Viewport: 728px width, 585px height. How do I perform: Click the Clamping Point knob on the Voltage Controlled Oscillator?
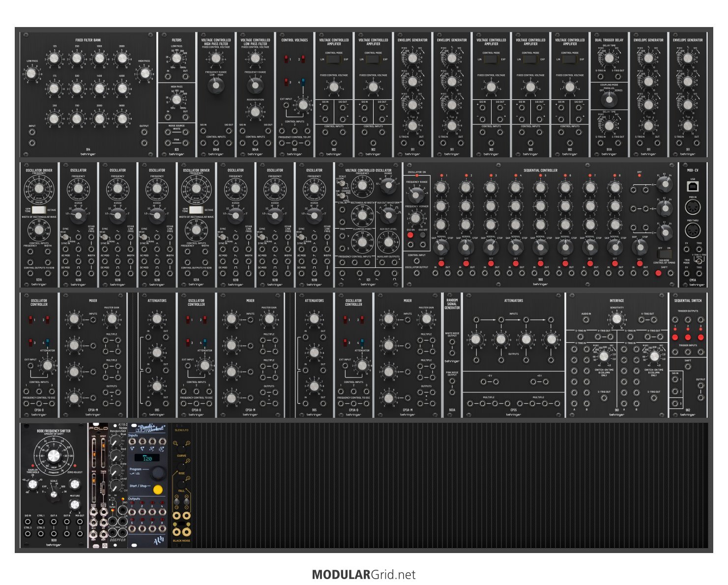[x=362, y=242]
